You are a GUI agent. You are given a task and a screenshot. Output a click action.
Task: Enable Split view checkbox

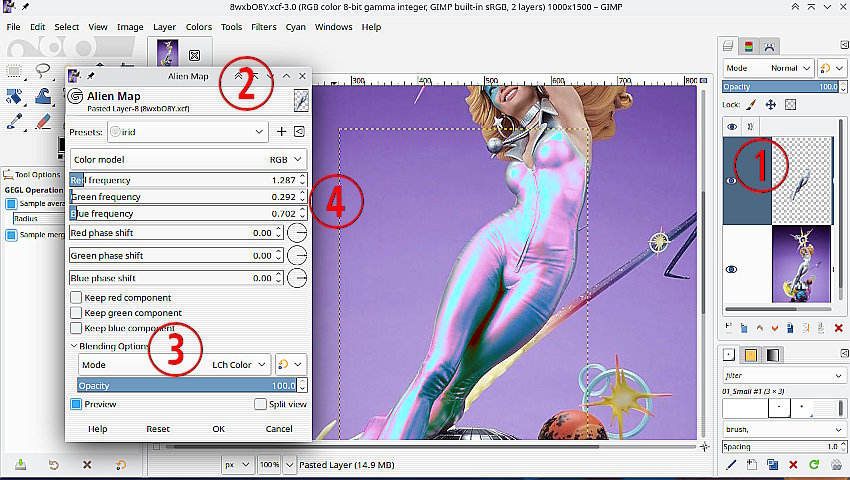[x=260, y=404]
